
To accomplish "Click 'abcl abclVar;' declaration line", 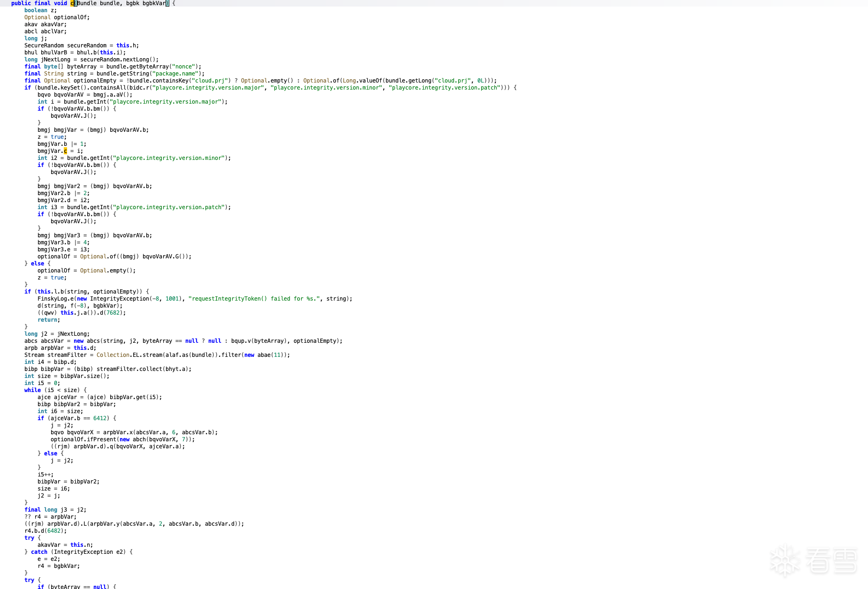I will pos(45,31).
